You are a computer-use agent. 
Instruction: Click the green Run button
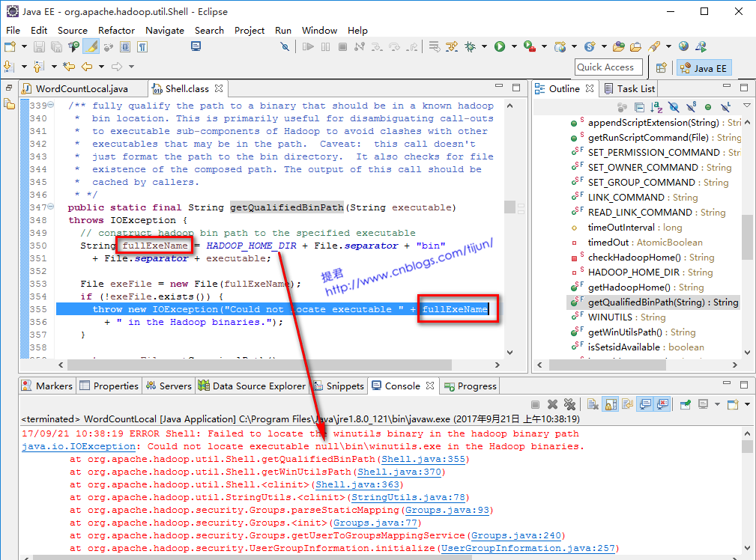500,46
